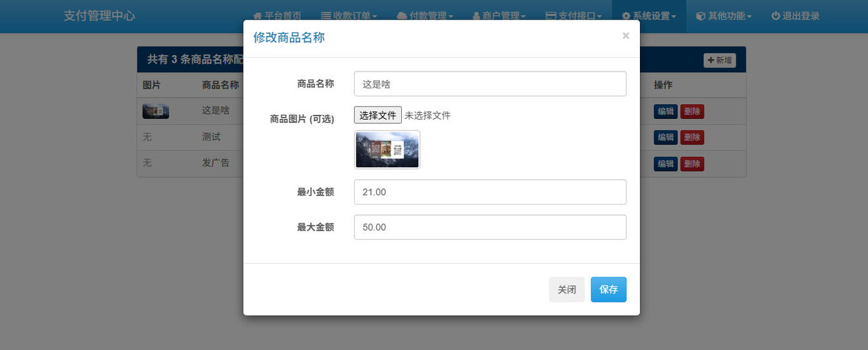Screen dimensions: 868x350
Task: Open the 平台首页 navigation item
Action: (x=277, y=16)
